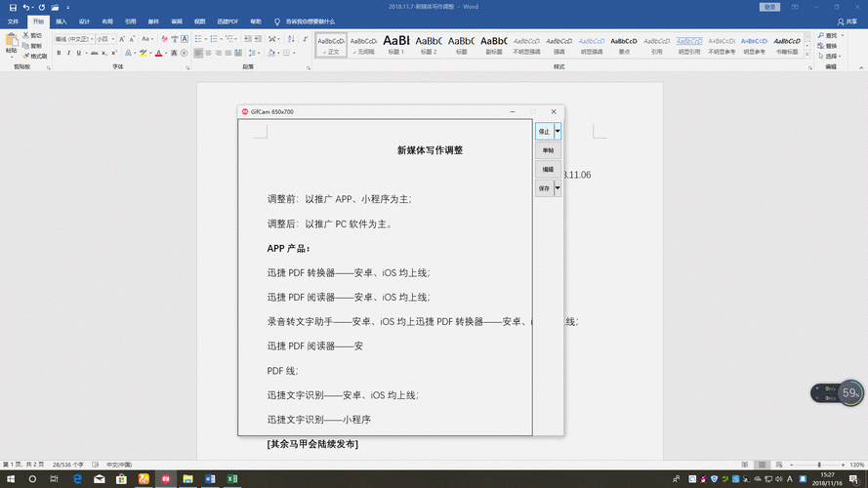Click the Undo icon in quick access toolbar
The width and height of the screenshot is (868, 488).
pyautogui.click(x=25, y=7)
